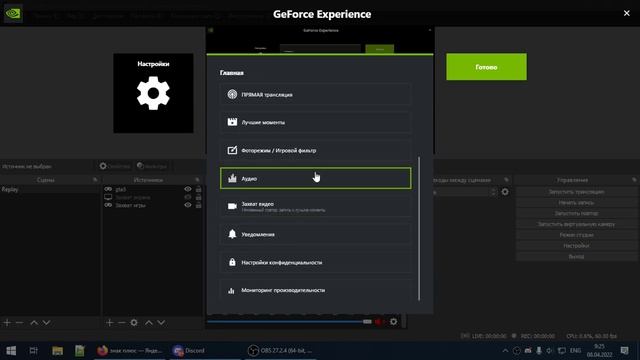Click the green Готово button
Image resolution: width=640 pixels, height=360 pixels.
tap(486, 67)
